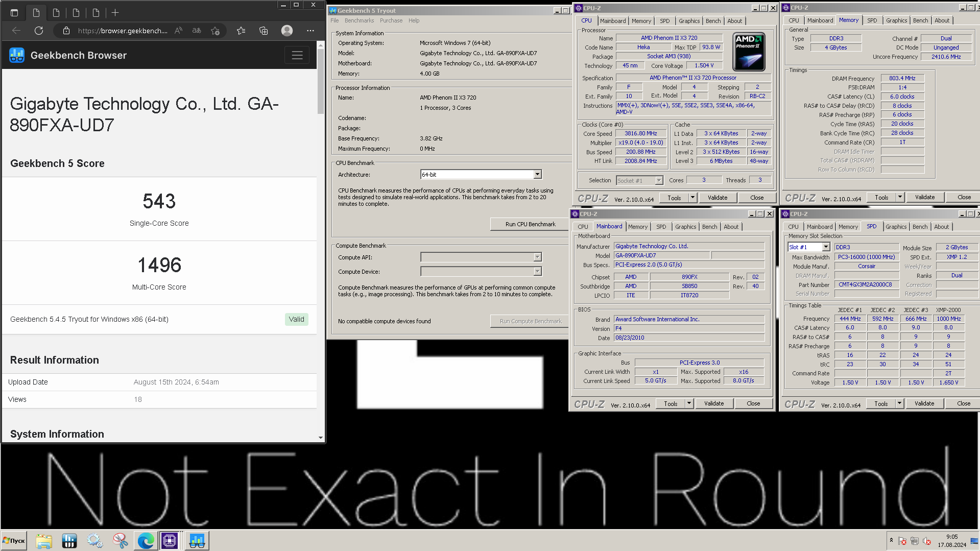Switch to Graphics tab in Memory-tab CPU-Z window
This screenshot has height=551, width=980.
[896, 20]
